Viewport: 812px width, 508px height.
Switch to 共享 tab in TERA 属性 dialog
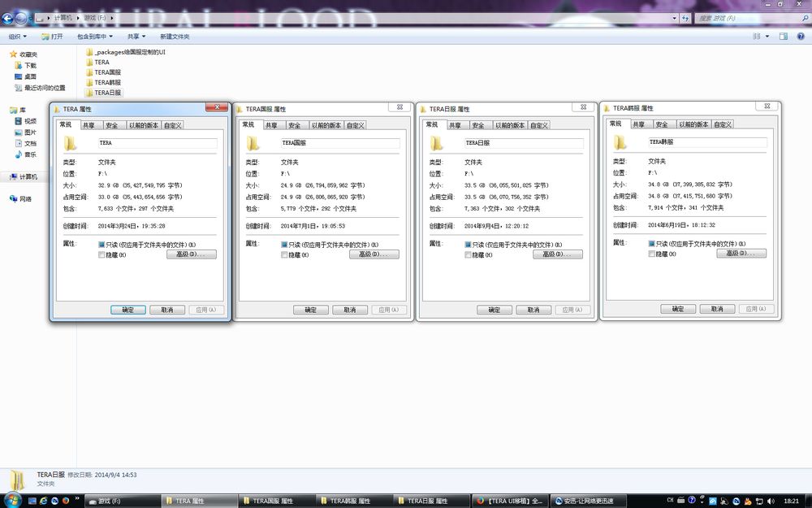pyautogui.click(x=89, y=125)
